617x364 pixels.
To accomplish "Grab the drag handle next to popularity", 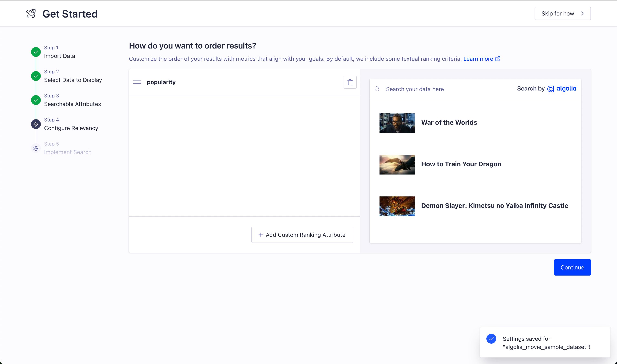I will [137, 82].
